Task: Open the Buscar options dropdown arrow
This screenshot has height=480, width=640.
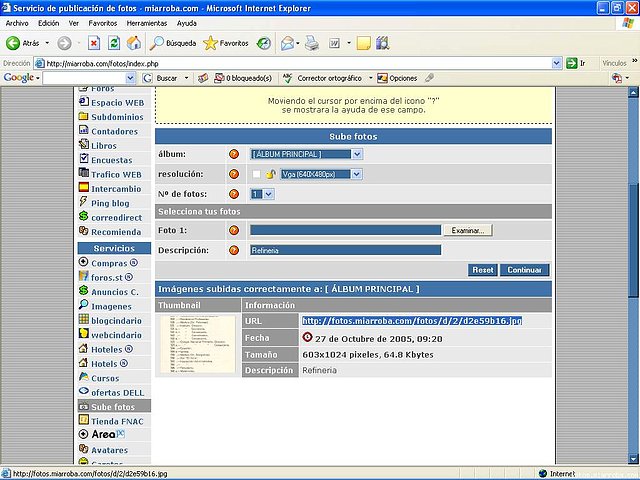Action: point(187,78)
